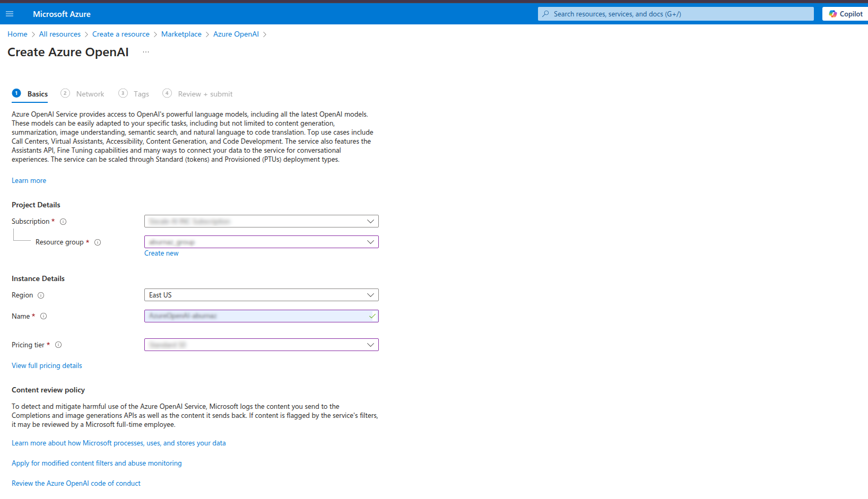Open link about how Microsoft processes data
868x499 pixels.
coord(119,443)
